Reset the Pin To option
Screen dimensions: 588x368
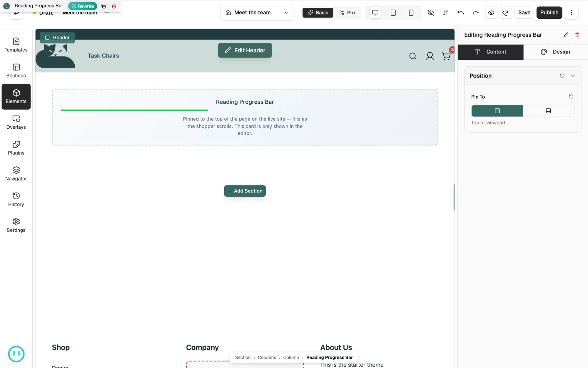tap(571, 97)
